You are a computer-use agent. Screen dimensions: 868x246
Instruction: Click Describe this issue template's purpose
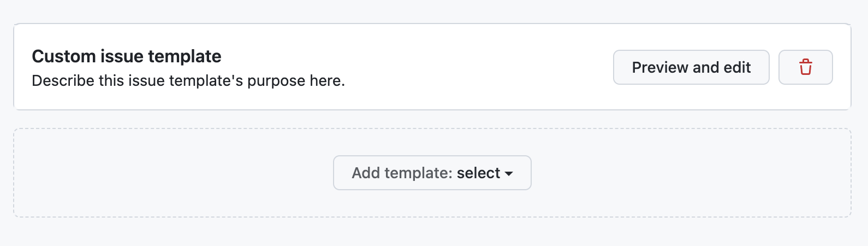(x=188, y=81)
